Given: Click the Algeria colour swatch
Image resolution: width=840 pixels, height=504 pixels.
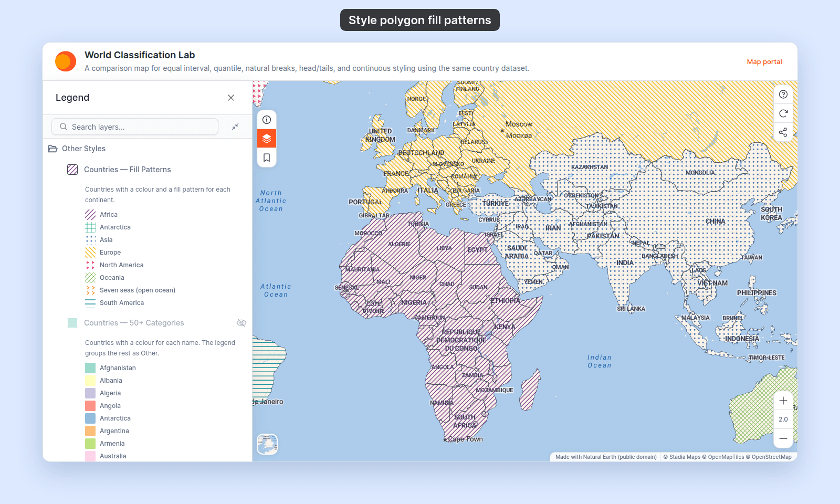Looking at the screenshot, I should pos(90,393).
